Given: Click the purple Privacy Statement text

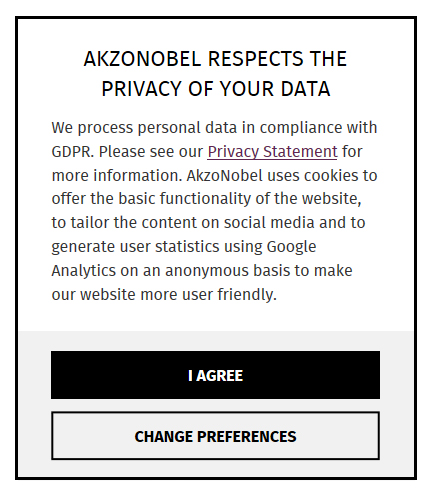Looking at the screenshot, I should coord(272,152).
